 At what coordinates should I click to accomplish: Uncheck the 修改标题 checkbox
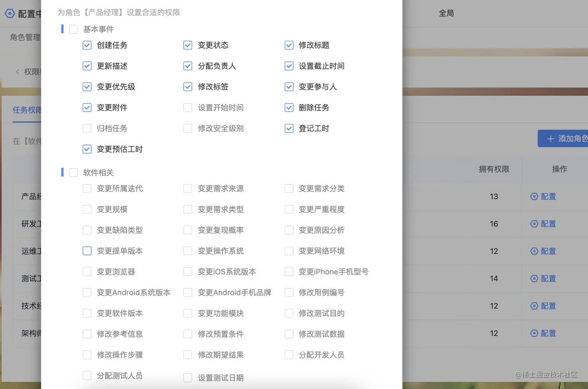(x=289, y=45)
